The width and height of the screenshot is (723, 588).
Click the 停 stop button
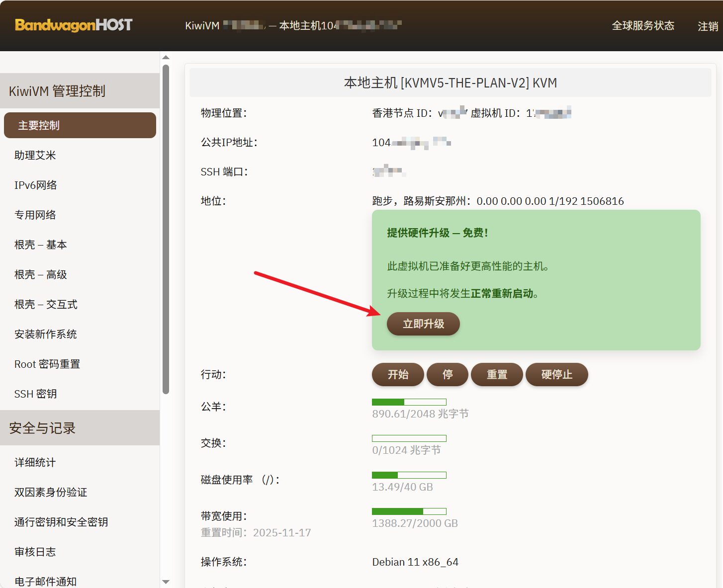coord(448,374)
